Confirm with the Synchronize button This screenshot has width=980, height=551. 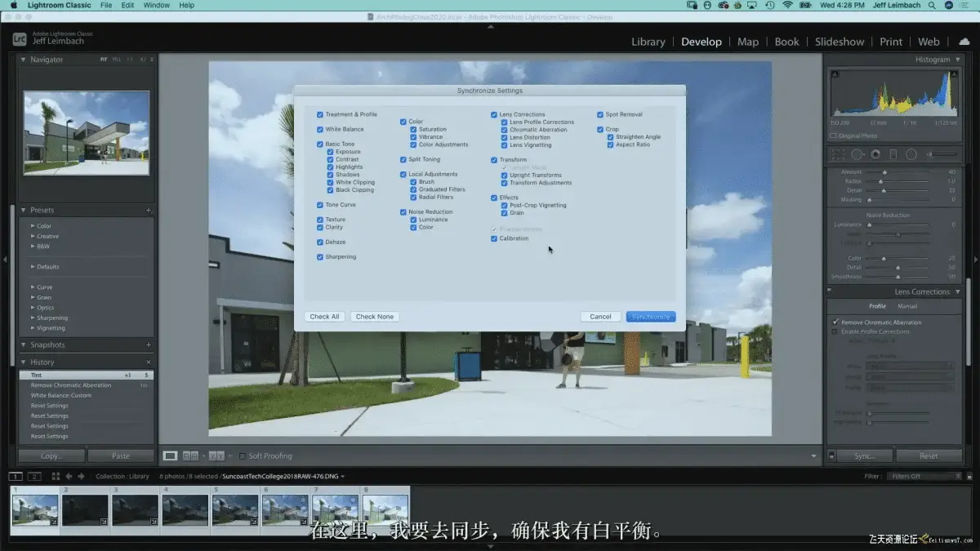651,317
